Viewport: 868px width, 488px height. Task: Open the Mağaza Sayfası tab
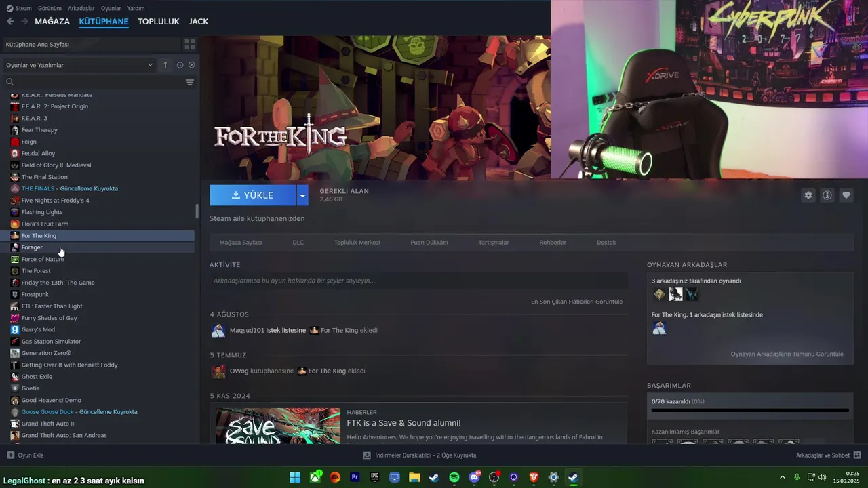pyautogui.click(x=240, y=242)
